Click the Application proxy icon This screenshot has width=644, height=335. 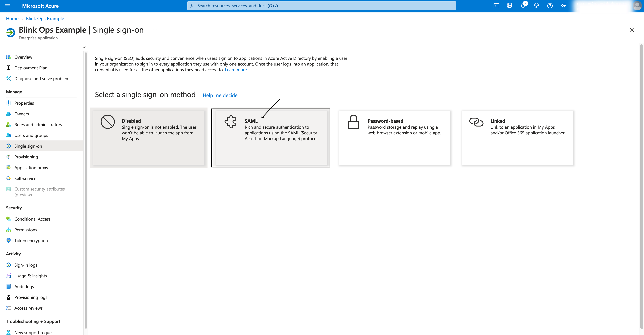tap(9, 168)
